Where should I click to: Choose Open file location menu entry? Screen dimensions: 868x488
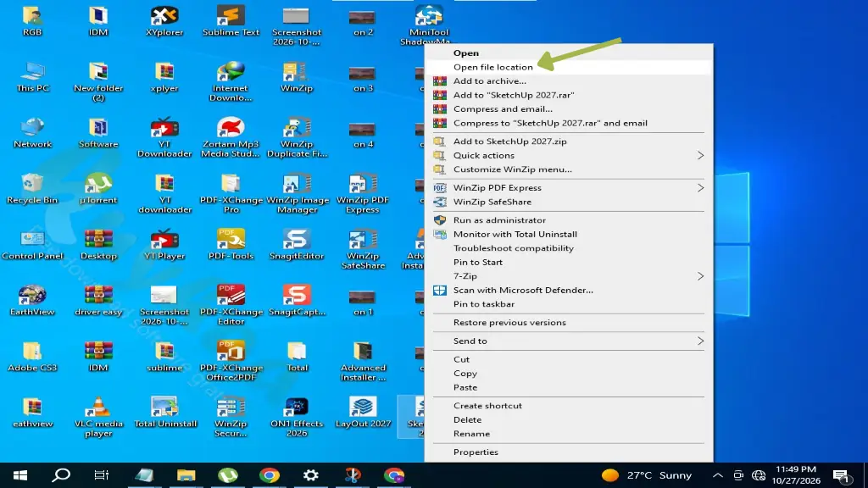[569, 67]
